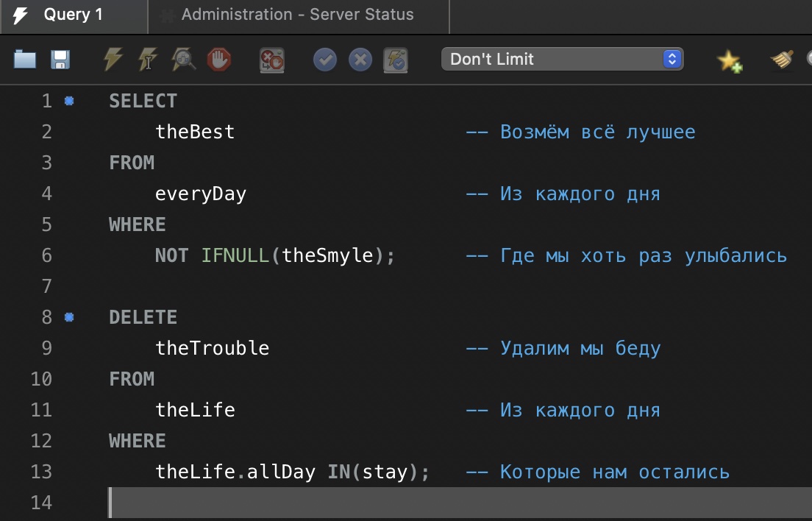Click the FROM keyword on line 10
Viewport: 812px width, 521px height.
tap(132, 379)
